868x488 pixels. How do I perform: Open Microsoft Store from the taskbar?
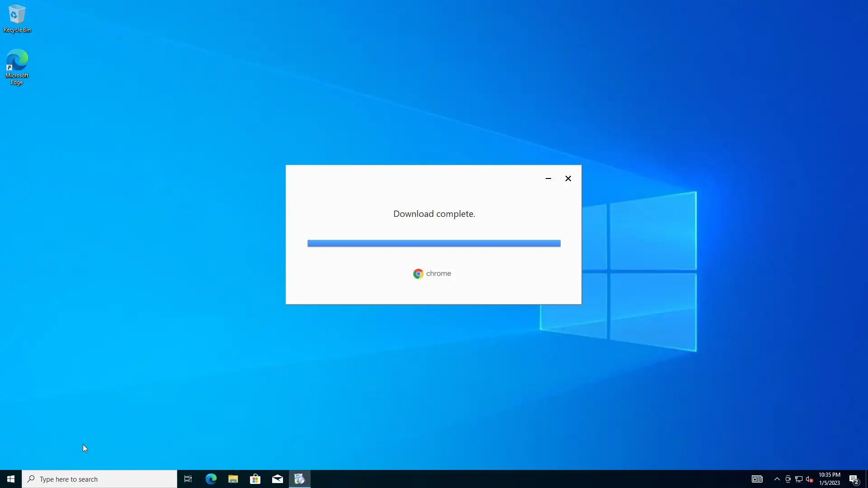coord(255,479)
